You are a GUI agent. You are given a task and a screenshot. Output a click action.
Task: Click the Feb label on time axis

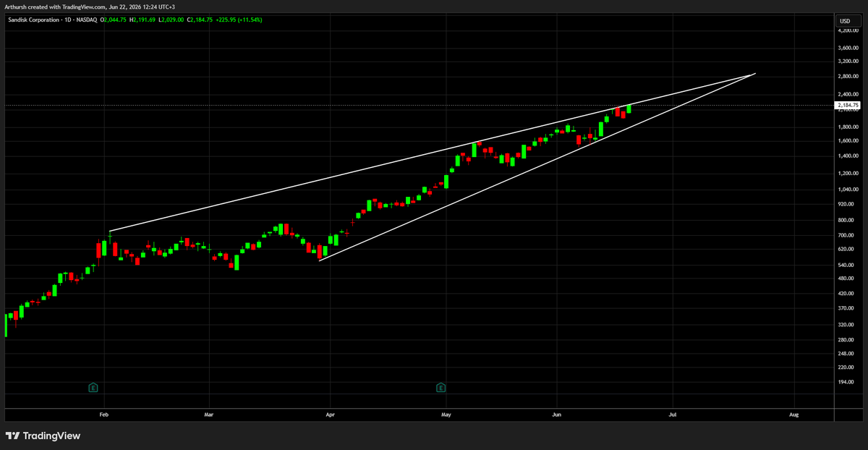104,415
